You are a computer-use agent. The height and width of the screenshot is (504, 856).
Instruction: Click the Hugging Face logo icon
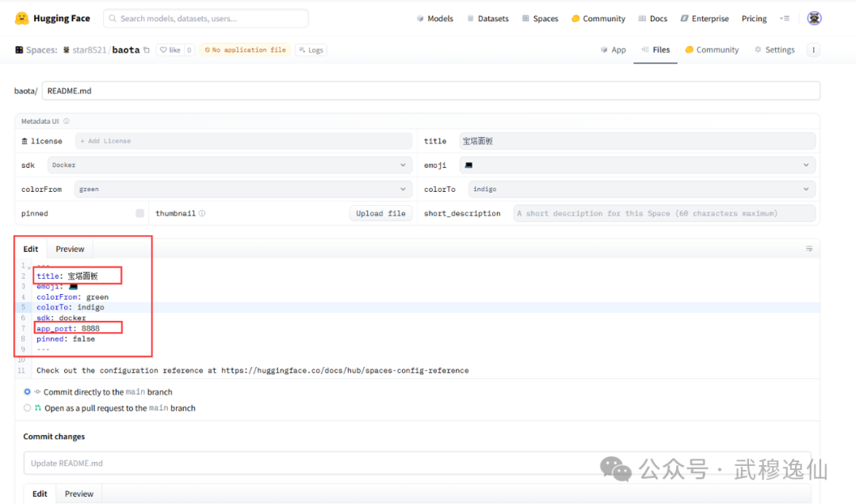(22, 18)
